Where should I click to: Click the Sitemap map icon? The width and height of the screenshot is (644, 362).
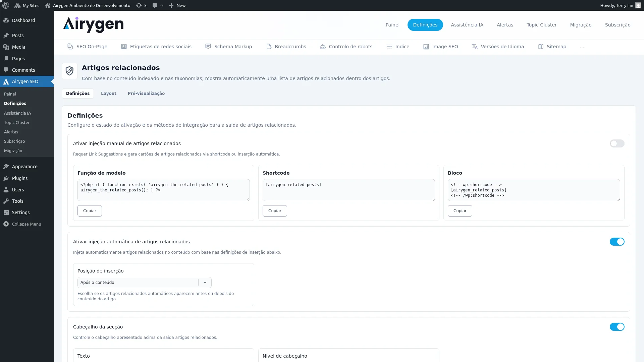[x=541, y=47]
